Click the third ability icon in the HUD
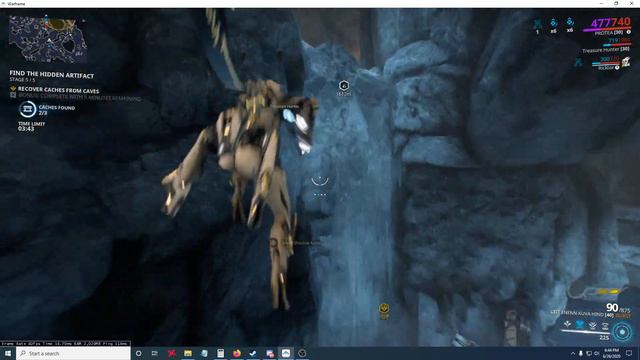 (x=593, y=325)
